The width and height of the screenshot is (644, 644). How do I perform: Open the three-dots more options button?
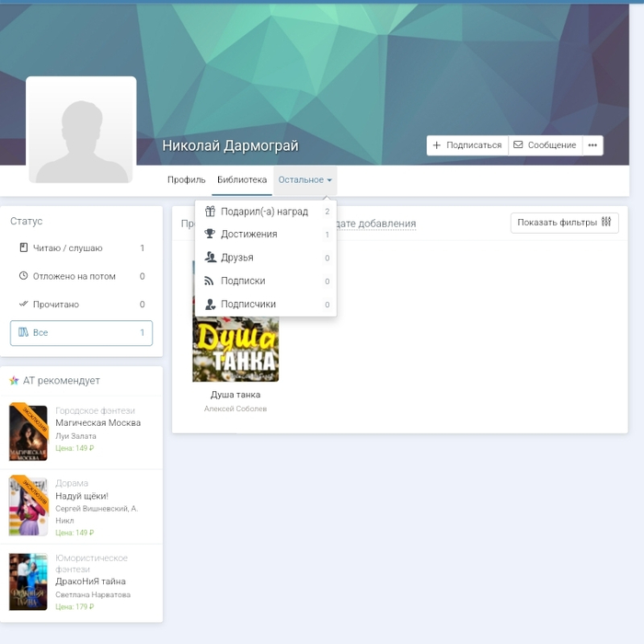592,145
